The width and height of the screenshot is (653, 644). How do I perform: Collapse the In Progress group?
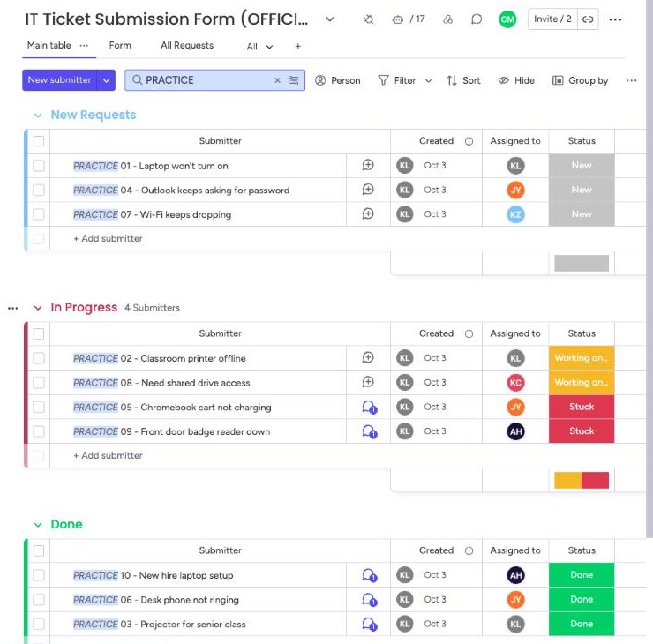(x=38, y=308)
